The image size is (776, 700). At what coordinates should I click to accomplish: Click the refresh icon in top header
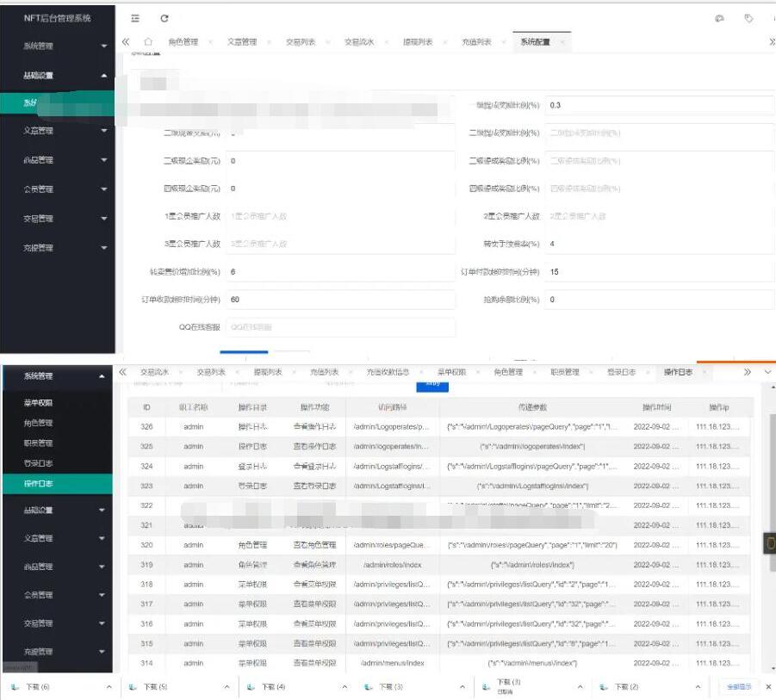(165, 18)
